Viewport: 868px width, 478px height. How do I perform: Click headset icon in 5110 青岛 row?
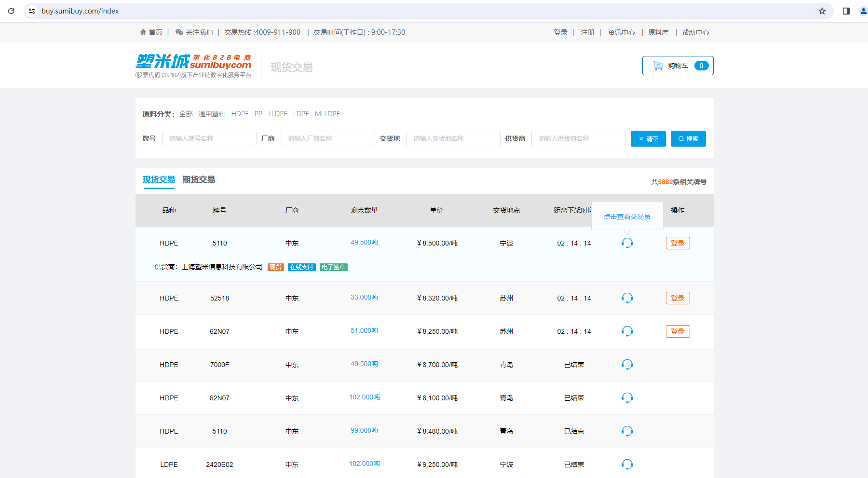click(x=627, y=431)
